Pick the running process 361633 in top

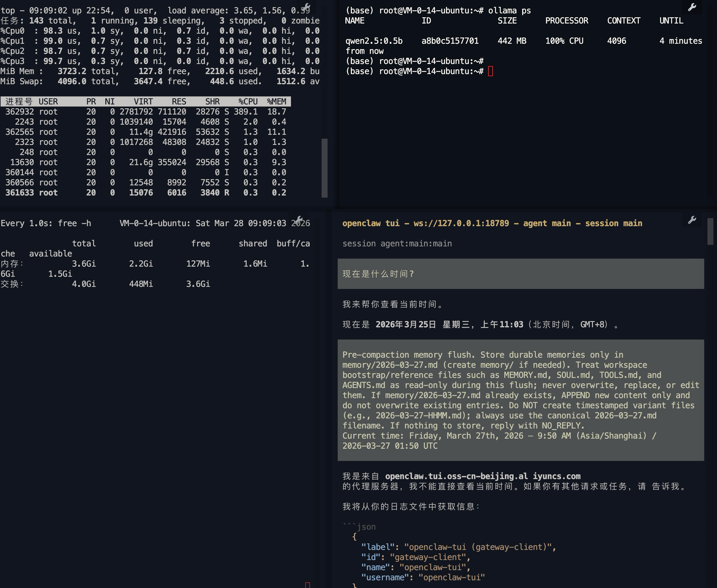click(146, 193)
